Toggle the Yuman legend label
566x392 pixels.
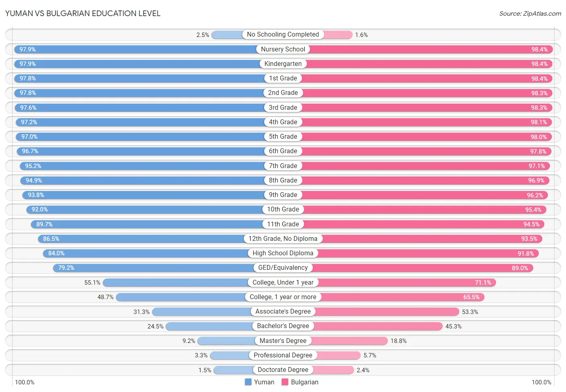click(x=264, y=382)
